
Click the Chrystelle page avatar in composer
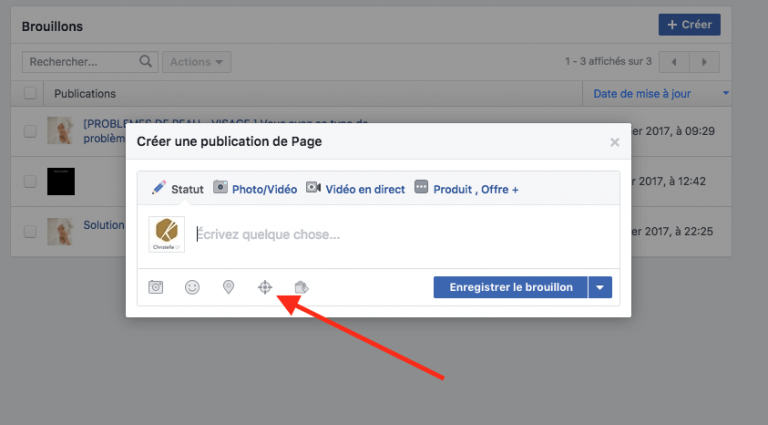[166, 235]
